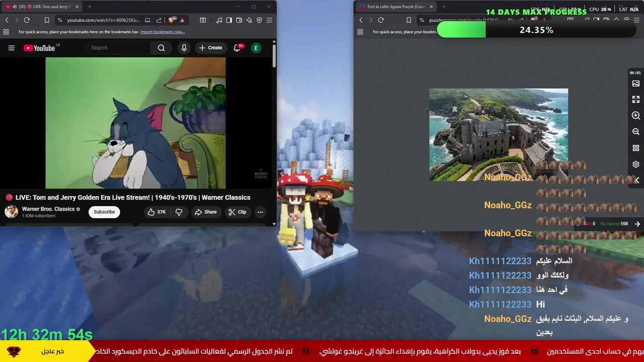Viewport: 644px width, 362px height.
Task: Go back in the puzzle browser window
Action: click(361, 20)
